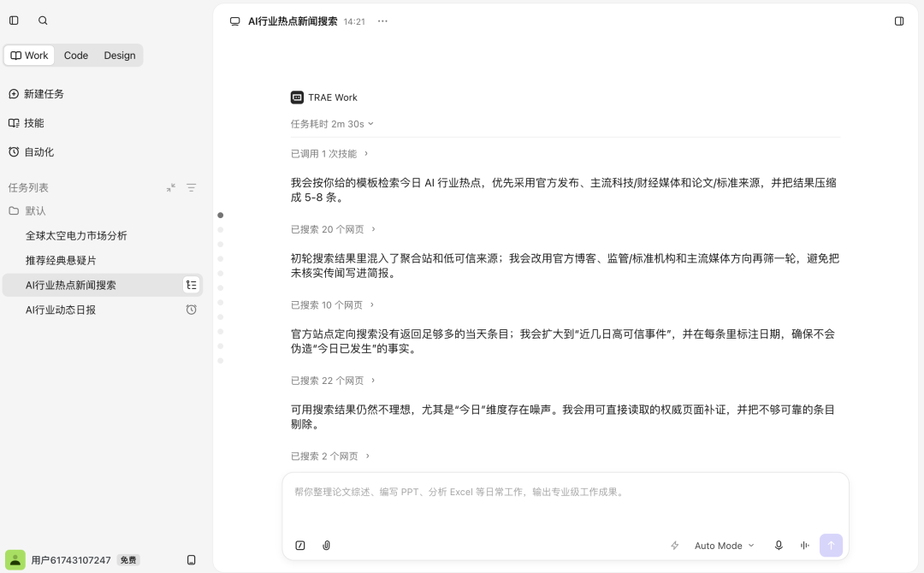Image resolution: width=924 pixels, height=573 pixels.
Task: Collapse the 默认 folder
Action: click(x=27, y=211)
